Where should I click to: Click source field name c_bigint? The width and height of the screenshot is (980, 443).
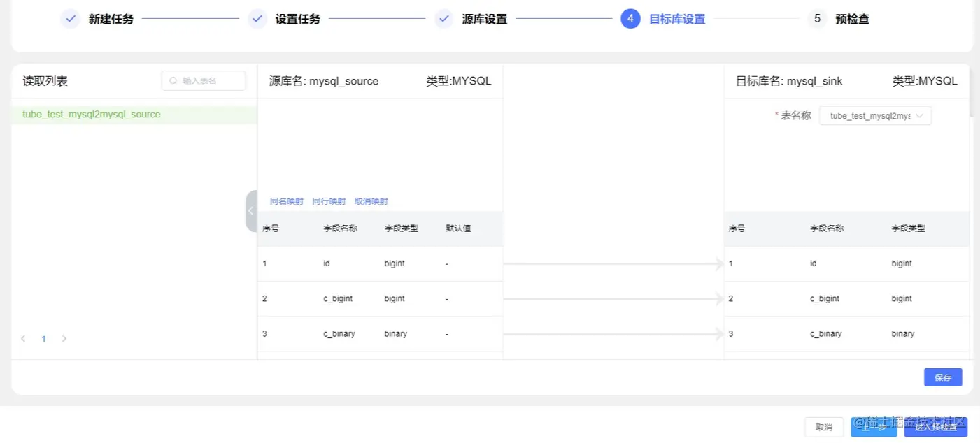(338, 299)
